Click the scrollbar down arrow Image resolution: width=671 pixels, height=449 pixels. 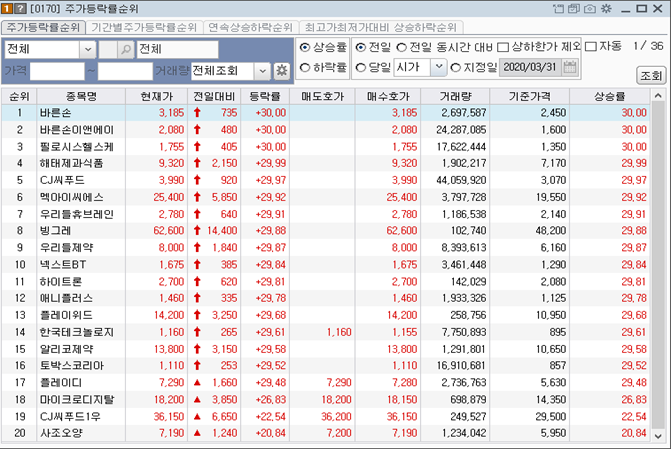tap(659, 436)
